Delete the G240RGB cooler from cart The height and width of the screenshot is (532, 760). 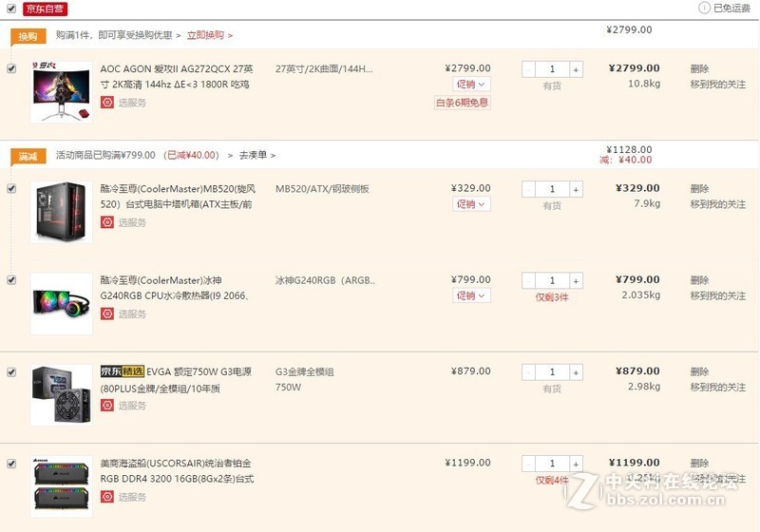pyautogui.click(x=699, y=280)
